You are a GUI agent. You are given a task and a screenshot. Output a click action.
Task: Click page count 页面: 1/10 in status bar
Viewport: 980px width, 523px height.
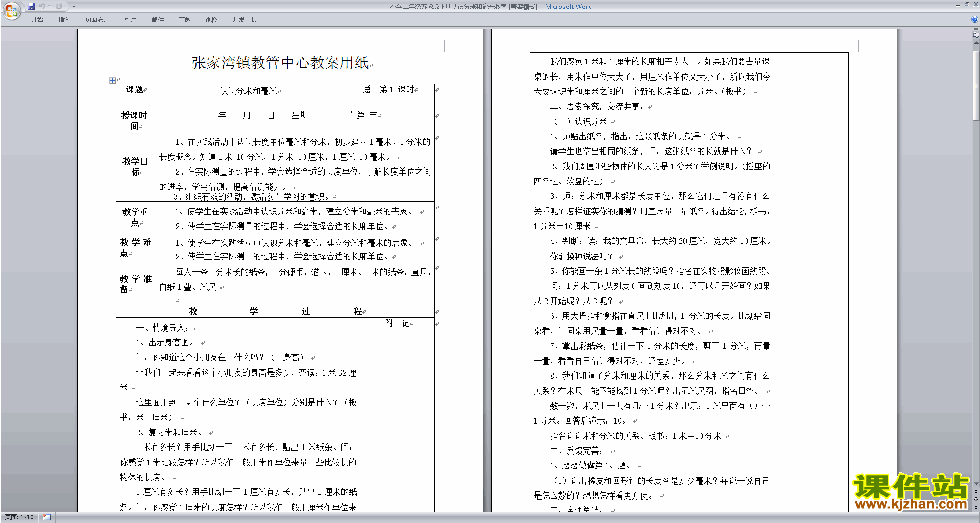(19, 517)
